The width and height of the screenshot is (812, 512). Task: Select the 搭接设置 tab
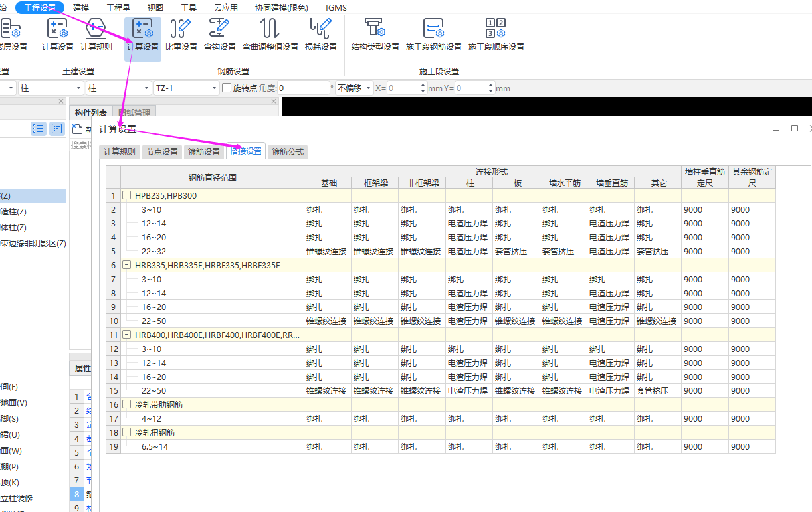246,151
